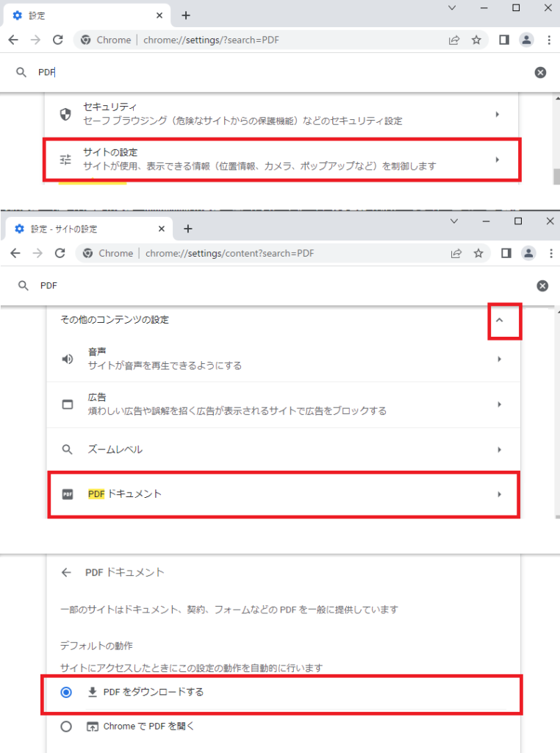560x753 pixels.
Task: Click the share icon in the top 設定 window's address bar
Action: pyautogui.click(x=454, y=40)
